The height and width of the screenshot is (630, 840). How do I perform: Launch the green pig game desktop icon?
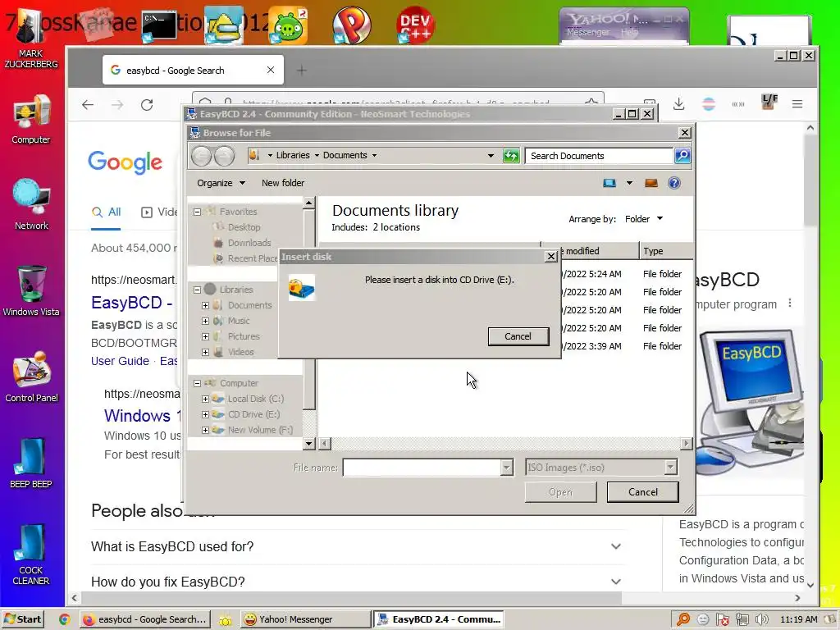coord(288,25)
